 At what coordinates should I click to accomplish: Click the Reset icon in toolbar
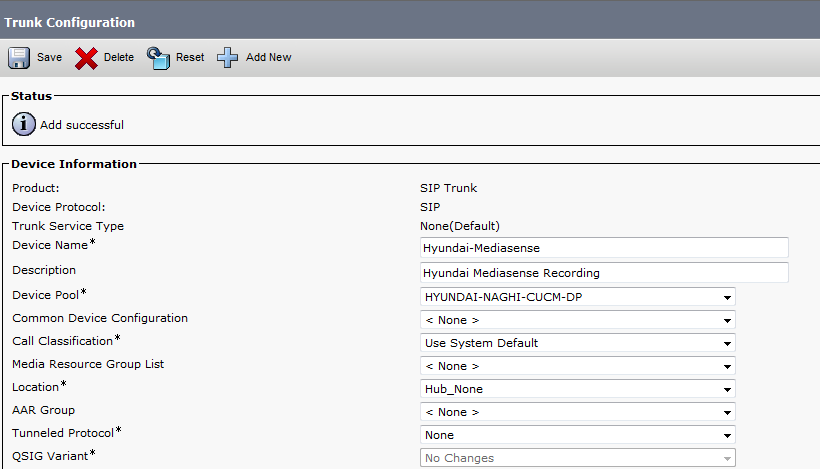click(159, 58)
